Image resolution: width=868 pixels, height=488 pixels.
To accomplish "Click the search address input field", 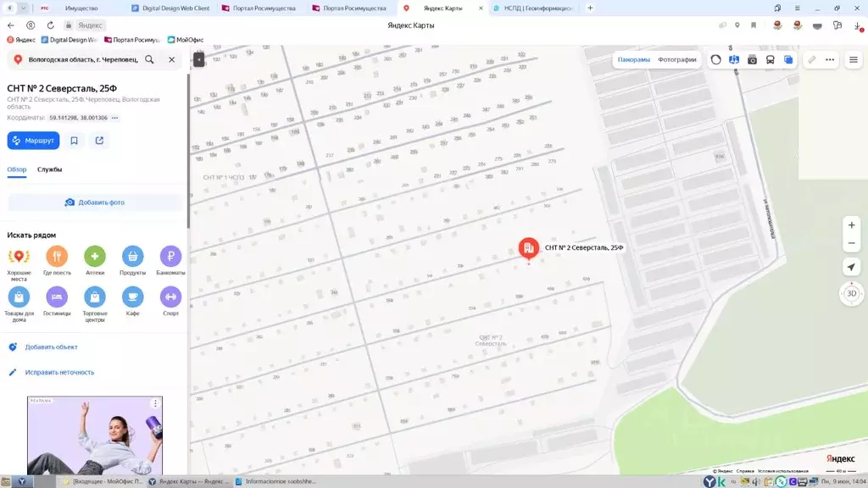I will click(x=83, y=59).
